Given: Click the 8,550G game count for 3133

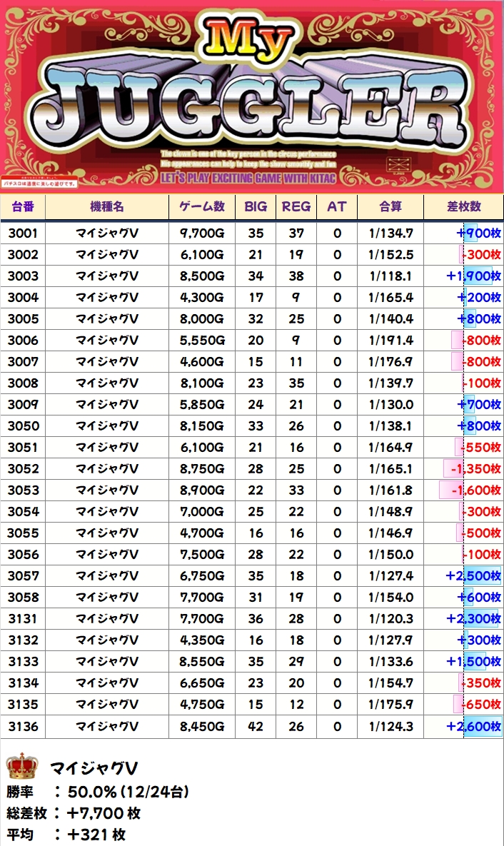Looking at the screenshot, I should (x=202, y=662).
